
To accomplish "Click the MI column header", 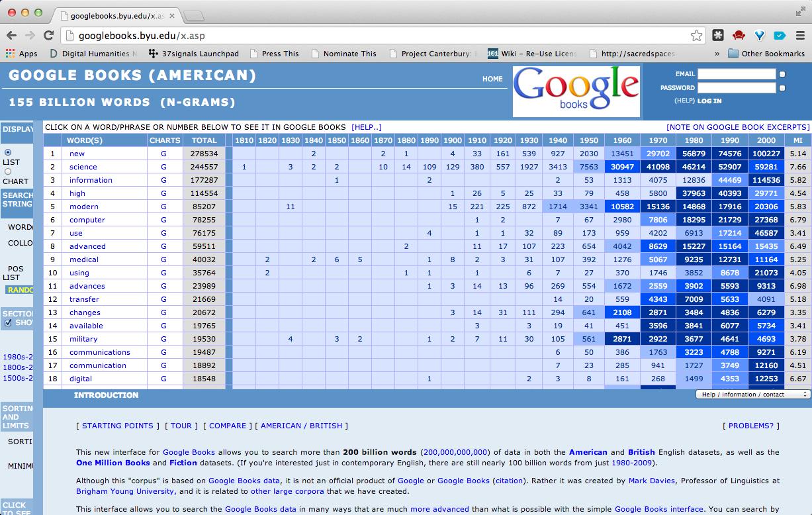I will click(797, 140).
